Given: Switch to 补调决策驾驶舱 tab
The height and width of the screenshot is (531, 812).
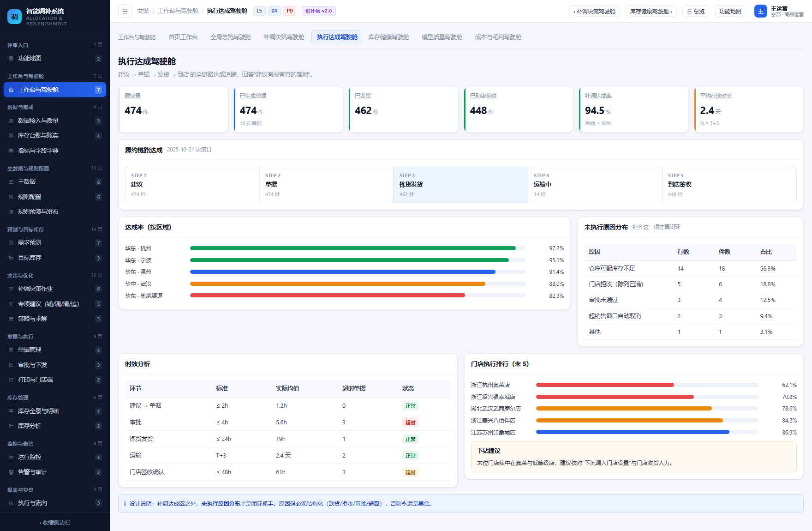Looking at the screenshot, I should (284, 37).
